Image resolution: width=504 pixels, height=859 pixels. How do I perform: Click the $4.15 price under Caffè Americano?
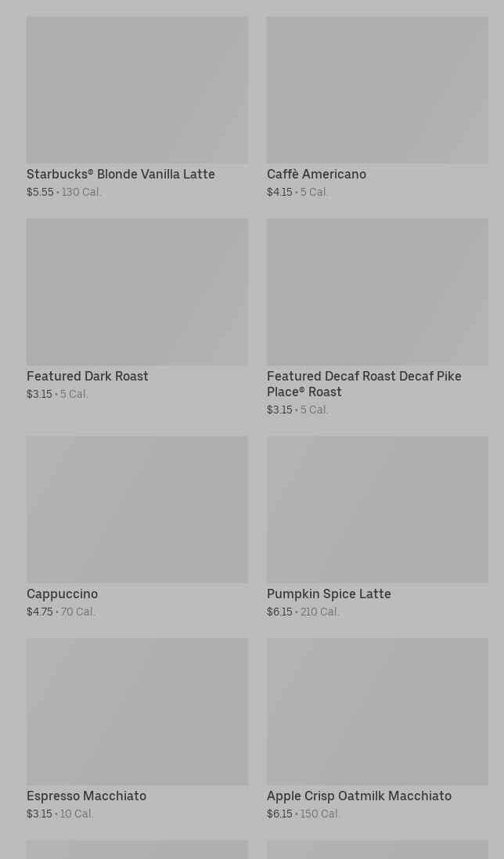[279, 192]
